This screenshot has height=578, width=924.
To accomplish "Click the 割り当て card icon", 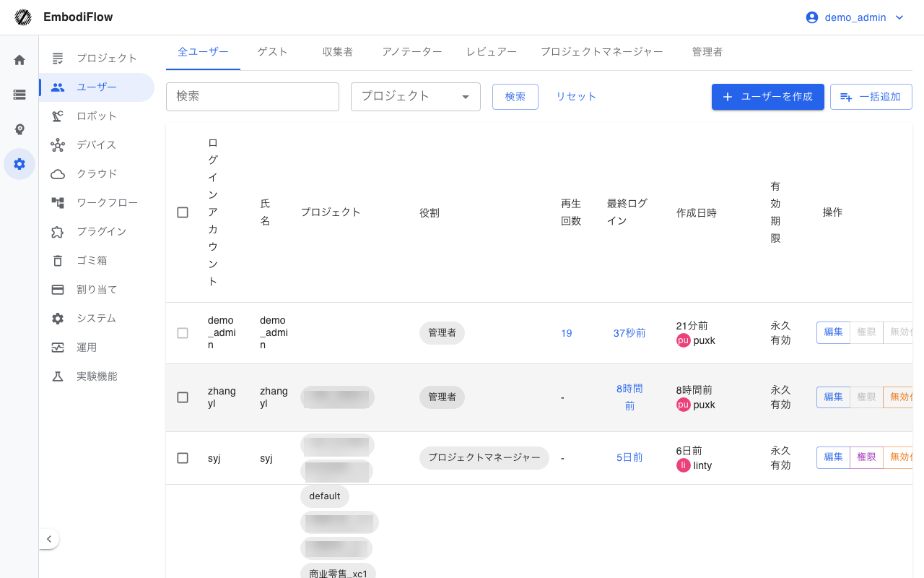I will point(58,289).
